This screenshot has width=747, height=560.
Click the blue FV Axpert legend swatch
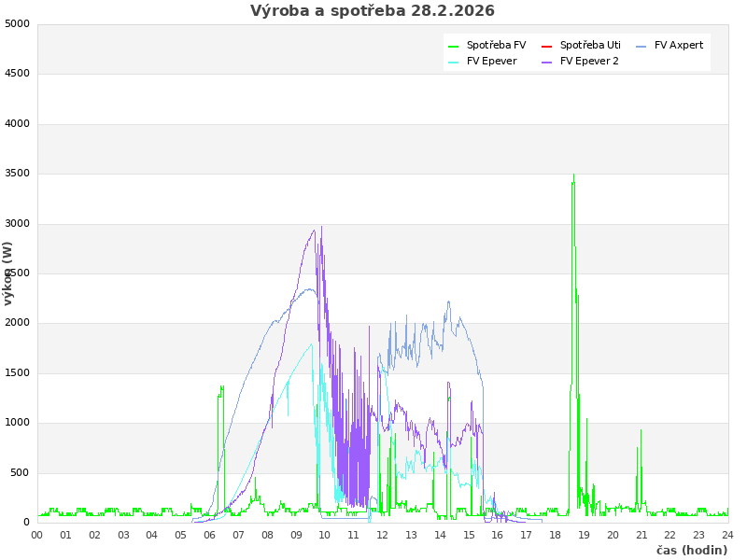tap(641, 46)
